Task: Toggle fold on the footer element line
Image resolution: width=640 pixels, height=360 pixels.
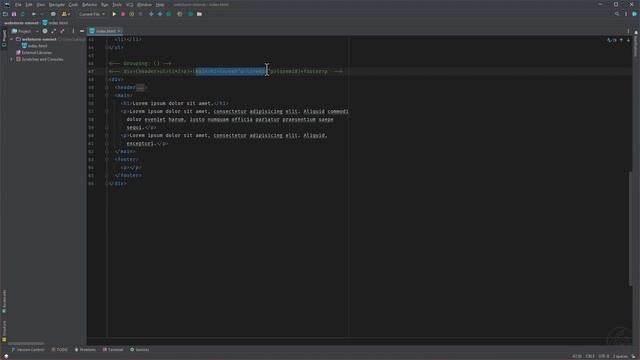Action: pyautogui.click(x=107, y=160)
